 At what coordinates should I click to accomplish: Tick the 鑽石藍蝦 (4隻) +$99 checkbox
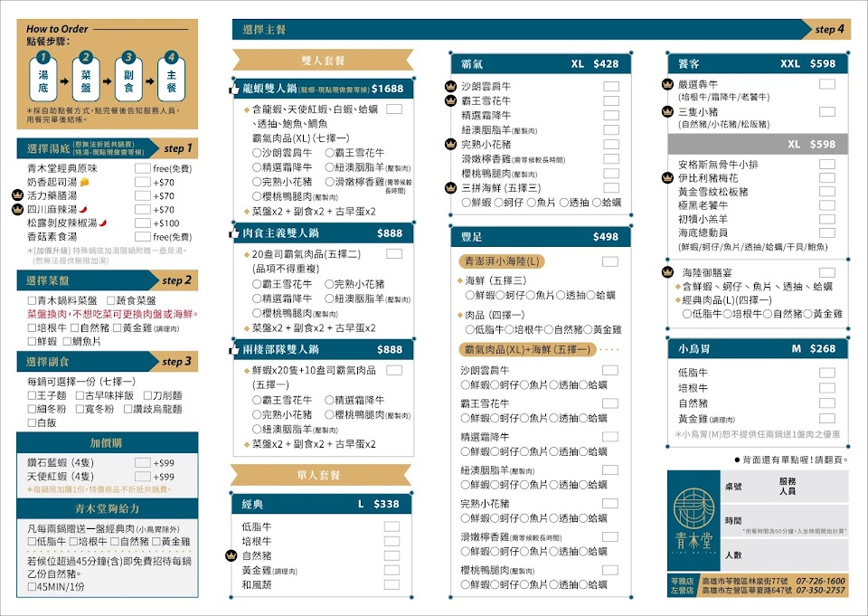pos(142,462)
